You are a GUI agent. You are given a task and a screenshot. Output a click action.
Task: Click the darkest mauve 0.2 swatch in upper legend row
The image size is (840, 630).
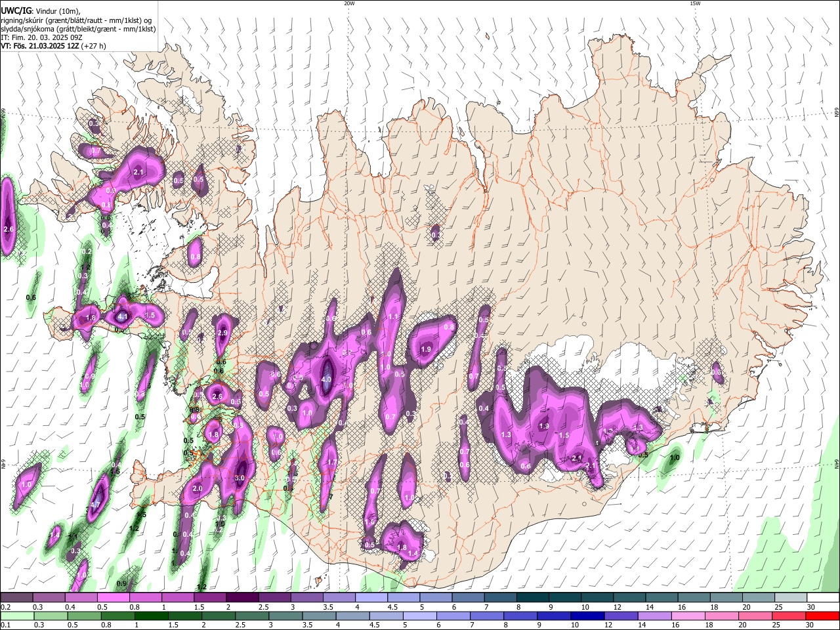click(17, 598)
